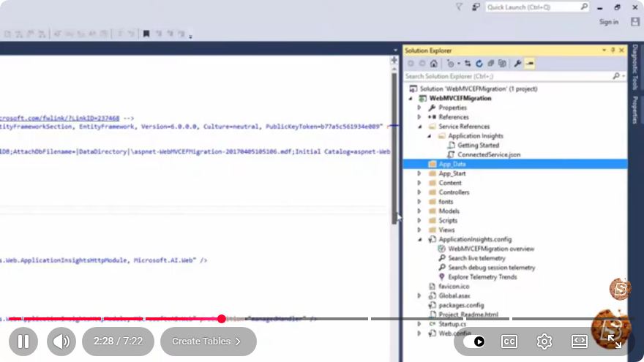Open Properties via the wrench toolbar icon
644x362 pixels.
(x=517, y=64)
